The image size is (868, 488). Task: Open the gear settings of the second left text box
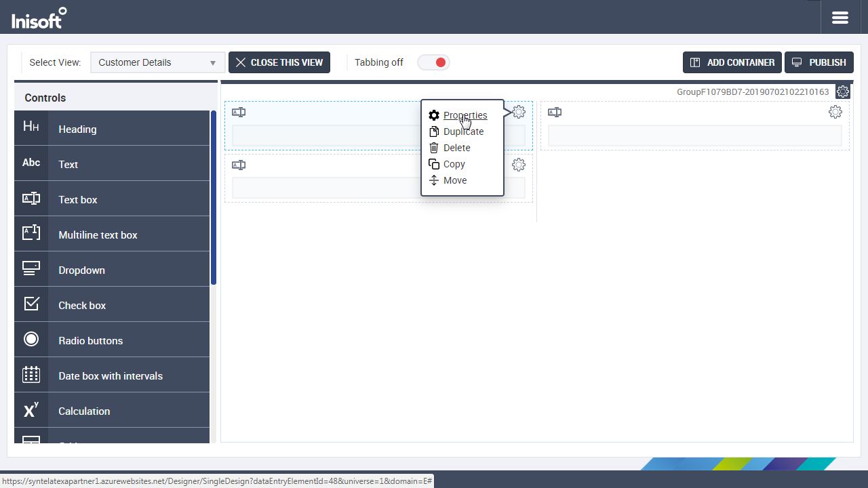pyautogui.click(x=519, y=165)
